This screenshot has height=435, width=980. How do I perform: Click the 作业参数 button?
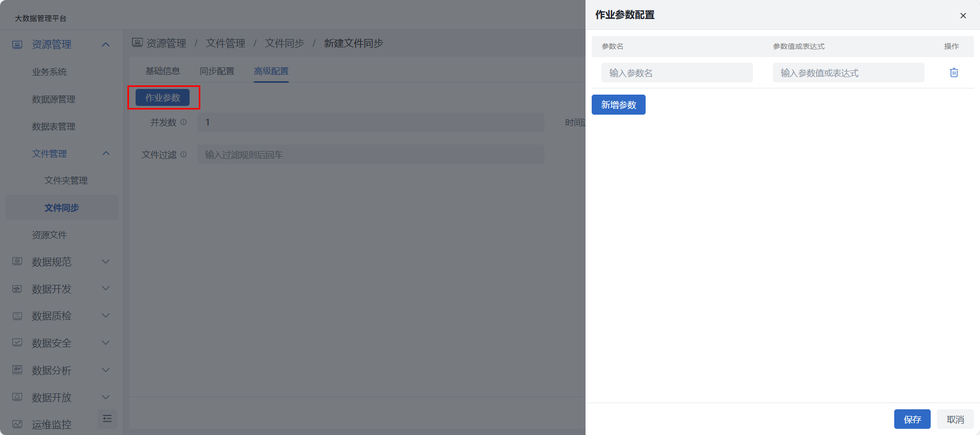pyautogui.click(x=162, y=97)
